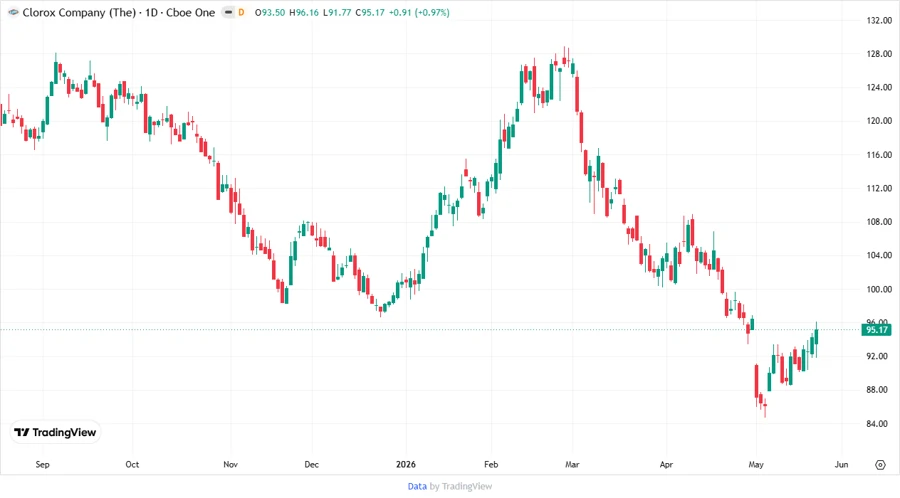900x498 pixels.
Task: Click the L91.77 low value in legend
Action: click(x=337, y=13)
